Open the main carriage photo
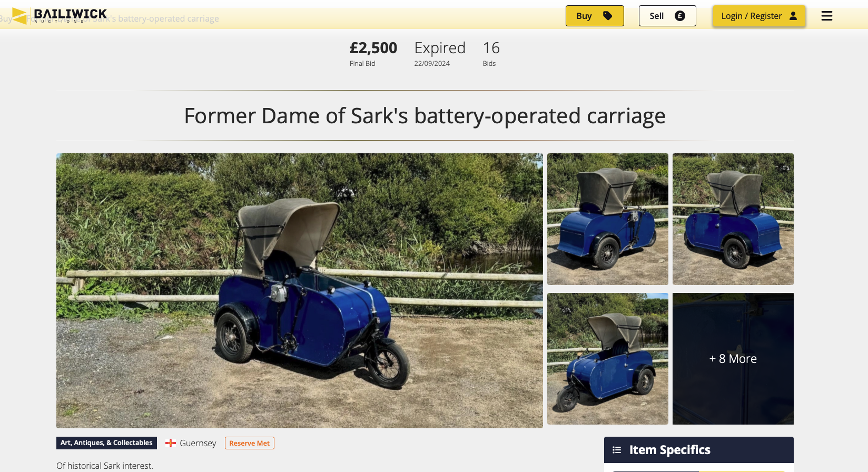The height and width of the screenshot is (472, 868). tap(300, 291)
